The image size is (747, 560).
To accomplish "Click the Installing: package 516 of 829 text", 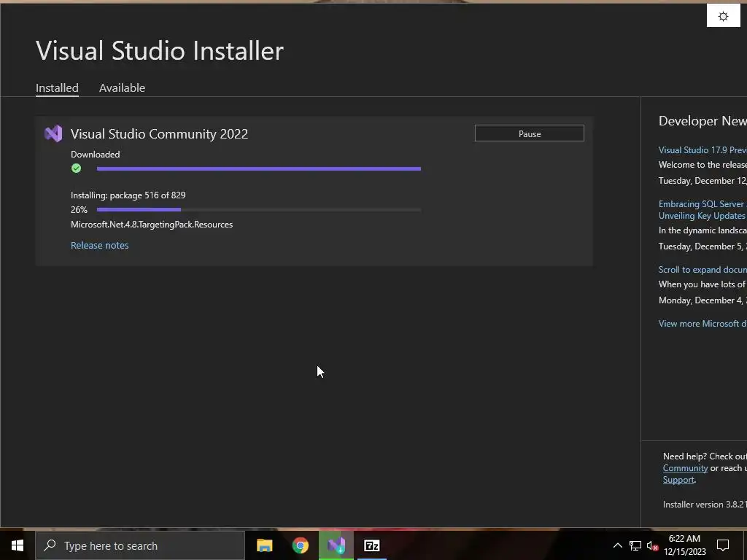I will coord(128,195).
